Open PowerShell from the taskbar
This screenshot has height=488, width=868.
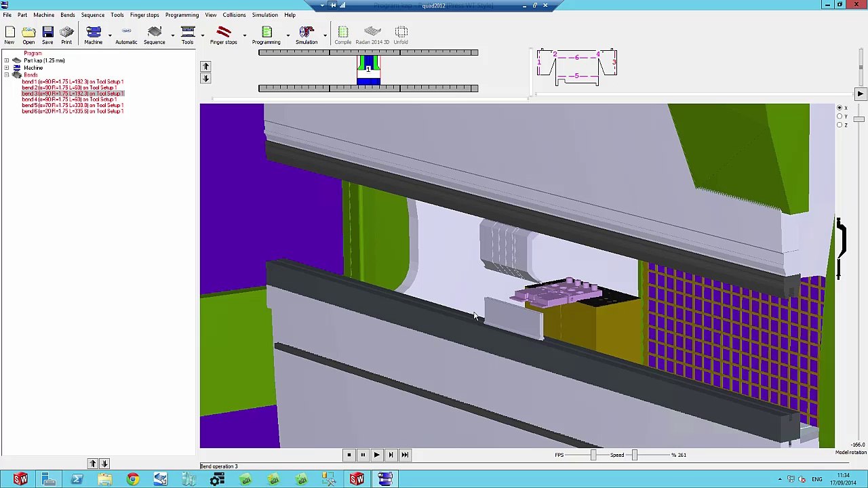click(x=77, y=480)
